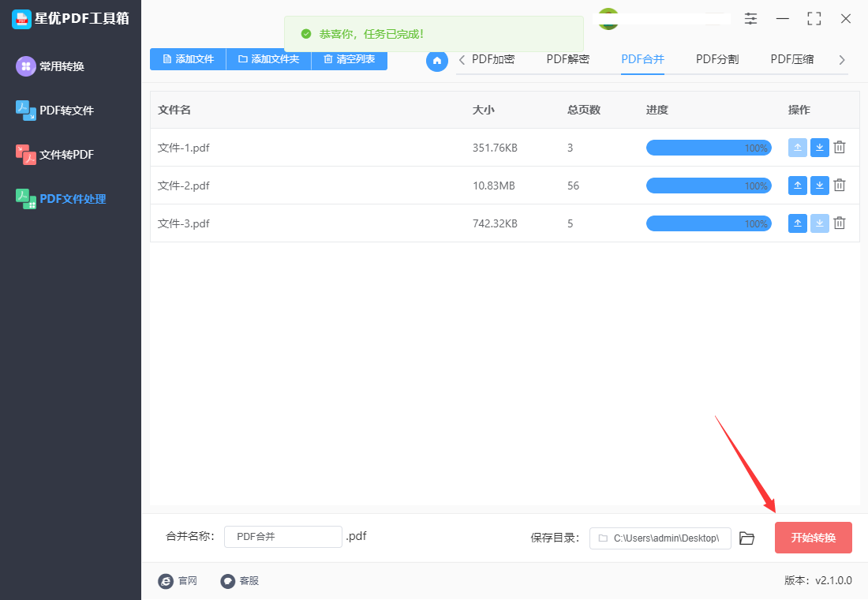Move 文件-2.pdf up in the list
Viewport: 868px width, 600px height.
point(797,186)
